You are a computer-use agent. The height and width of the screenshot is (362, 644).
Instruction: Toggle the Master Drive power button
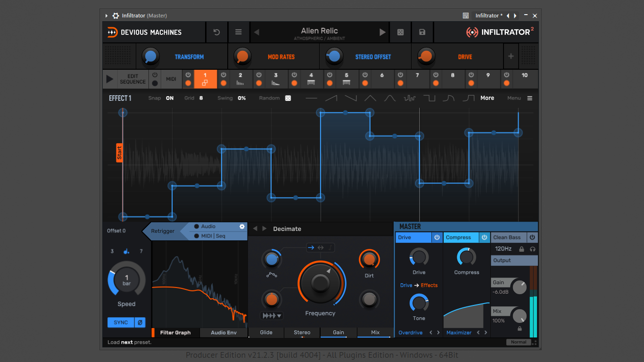tap(437, 238)
